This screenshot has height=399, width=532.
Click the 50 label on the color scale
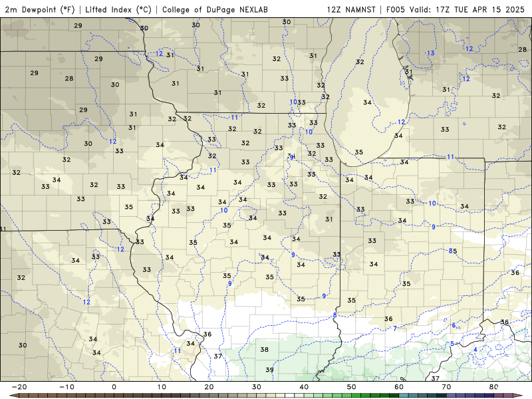[x=352, y=387]
